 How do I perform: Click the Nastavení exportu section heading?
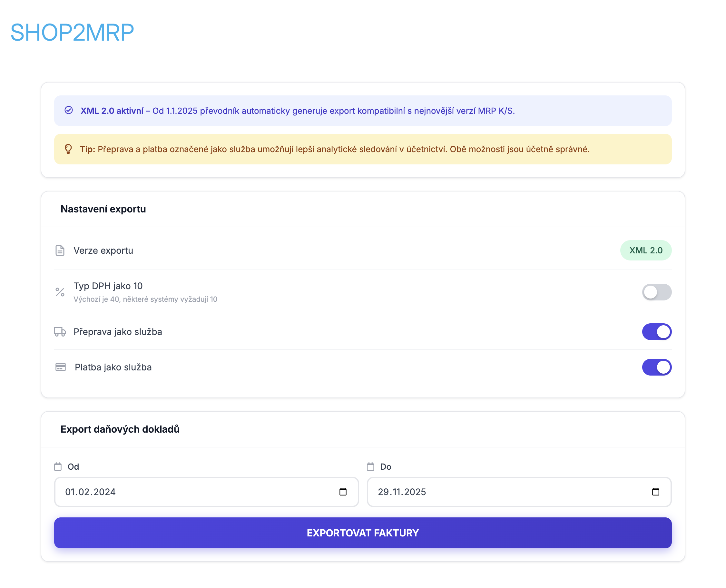pos(103,209)
